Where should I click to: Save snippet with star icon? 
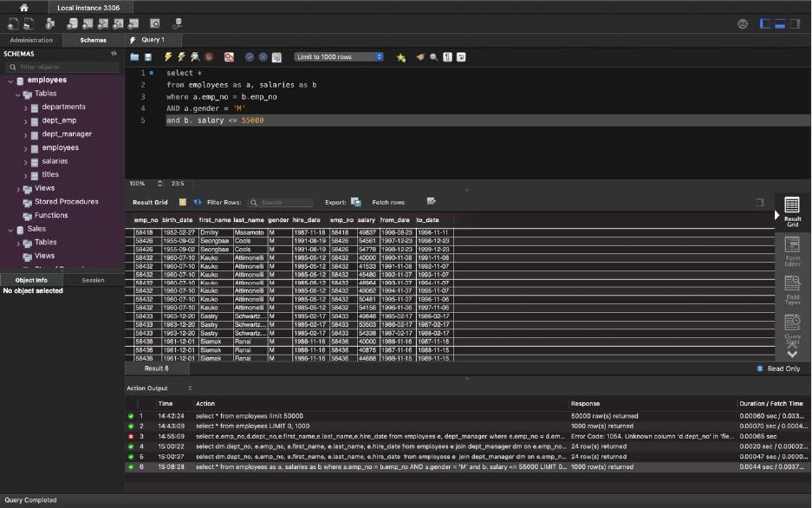401,57
